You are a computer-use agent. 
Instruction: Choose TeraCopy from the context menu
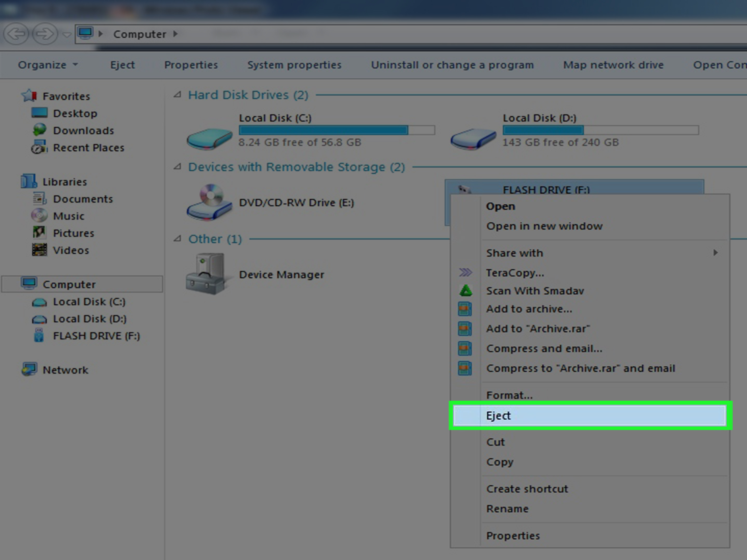[515, 273]
